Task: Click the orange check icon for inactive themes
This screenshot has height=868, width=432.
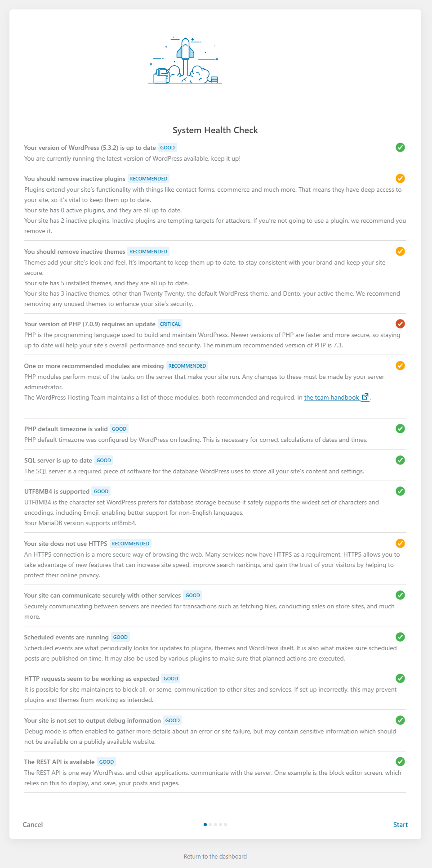Action: pos(400,251)
